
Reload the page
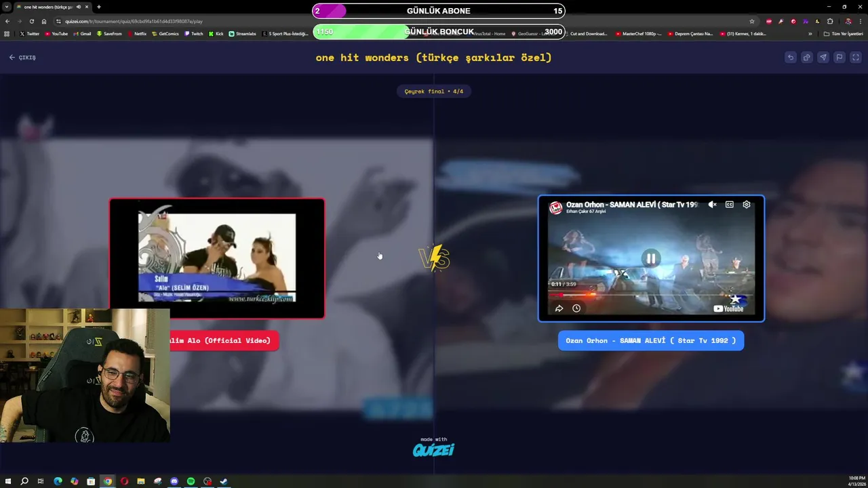coord(31,21)
